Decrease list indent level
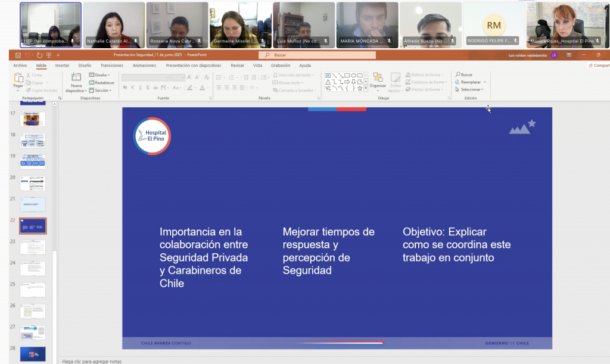 (x=246, y=77)
